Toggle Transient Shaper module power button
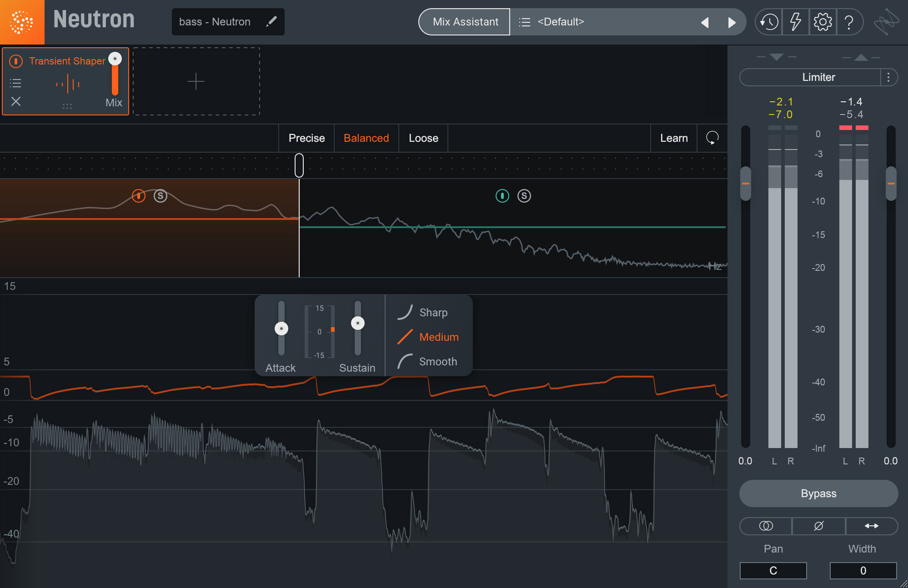This screenshot has width=908, height=588. pos(16,61)
